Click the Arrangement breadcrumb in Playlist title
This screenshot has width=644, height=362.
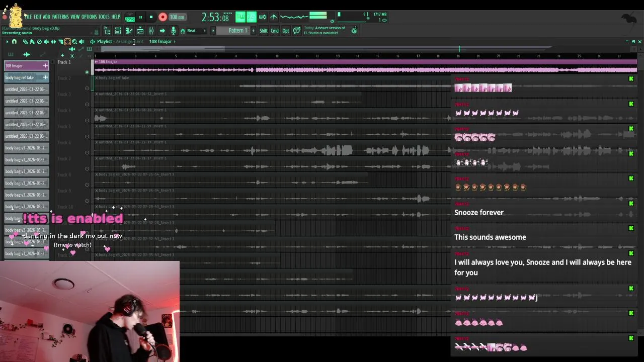129,42
